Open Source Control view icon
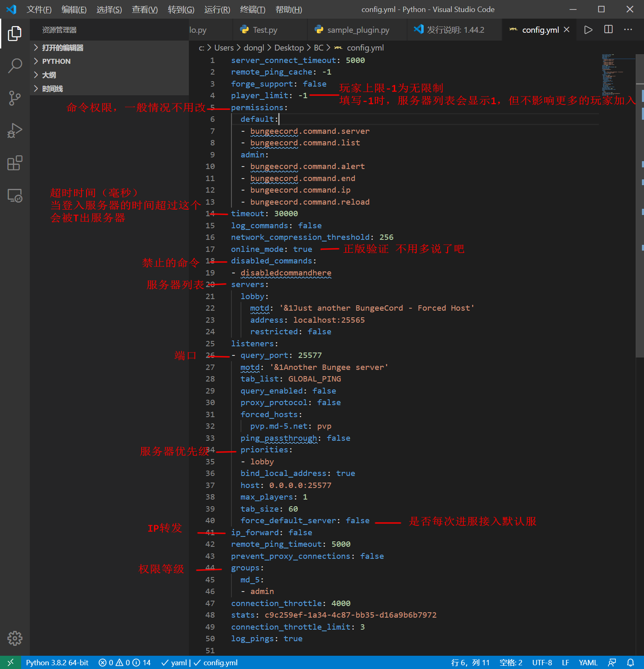The width and height of the screenshot is (644, 669). click(x=14, y=98)
